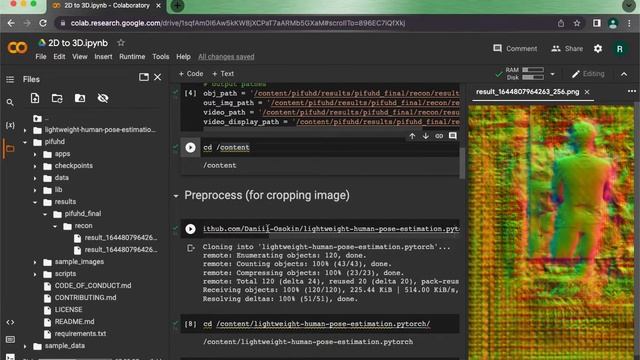The image size is (640, 360).
Task: Run the cd /content cell
Action: (x=190, y=147)
